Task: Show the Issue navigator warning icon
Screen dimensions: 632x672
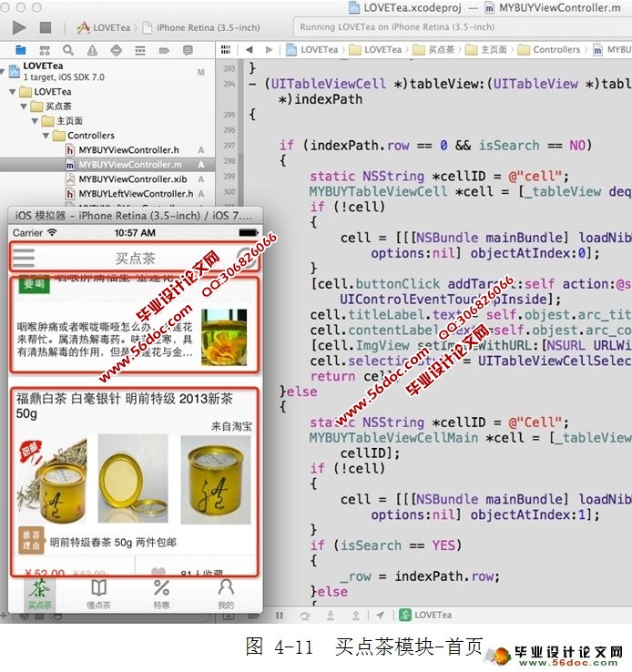Action: coord(92,50)
